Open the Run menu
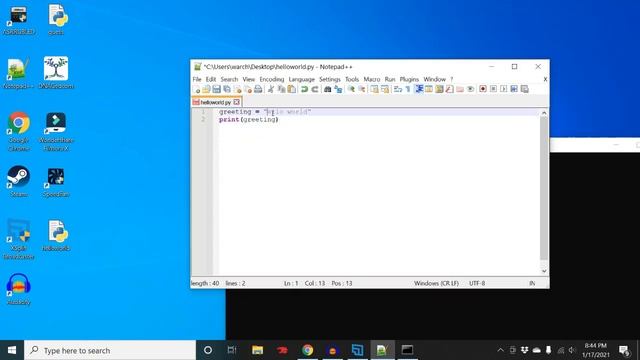The height and width of the screenshot is (360, 640). point(390,79)
